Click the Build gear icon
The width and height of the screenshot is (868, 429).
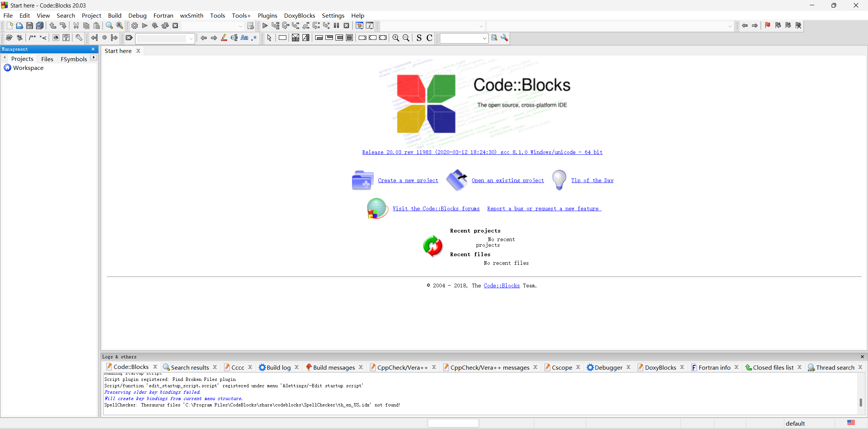click(134, 26)
